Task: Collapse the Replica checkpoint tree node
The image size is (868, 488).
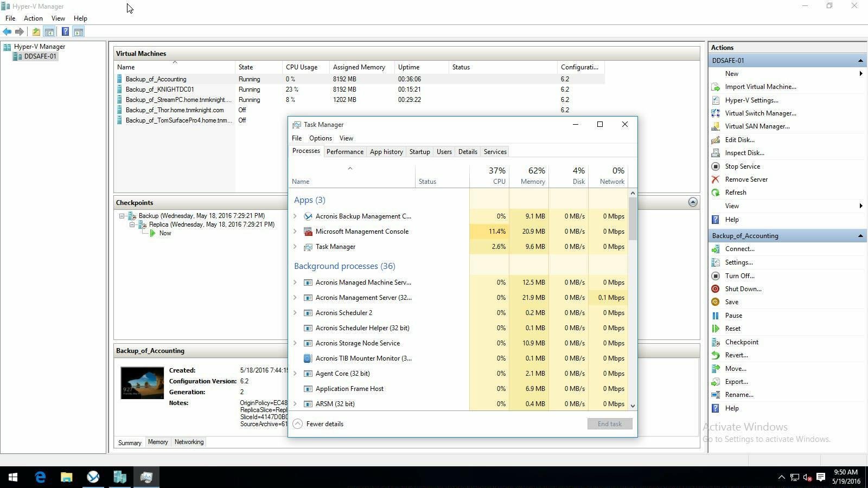Action: pyautogui.click(x=132, y=224)
